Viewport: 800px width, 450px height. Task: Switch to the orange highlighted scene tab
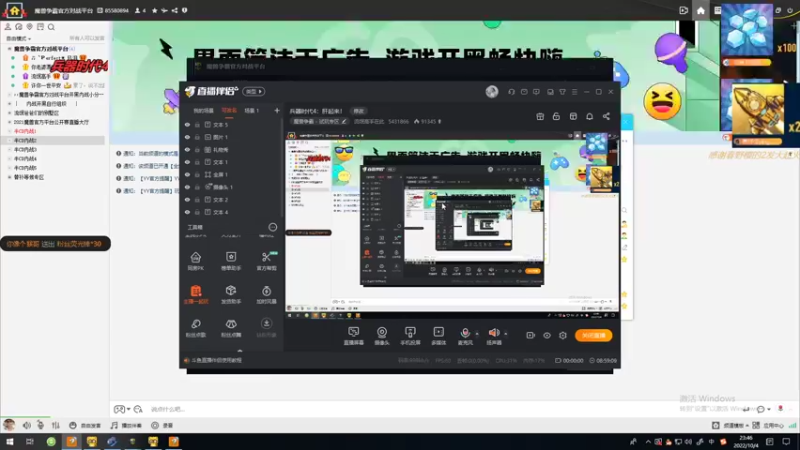click(229, 111)
